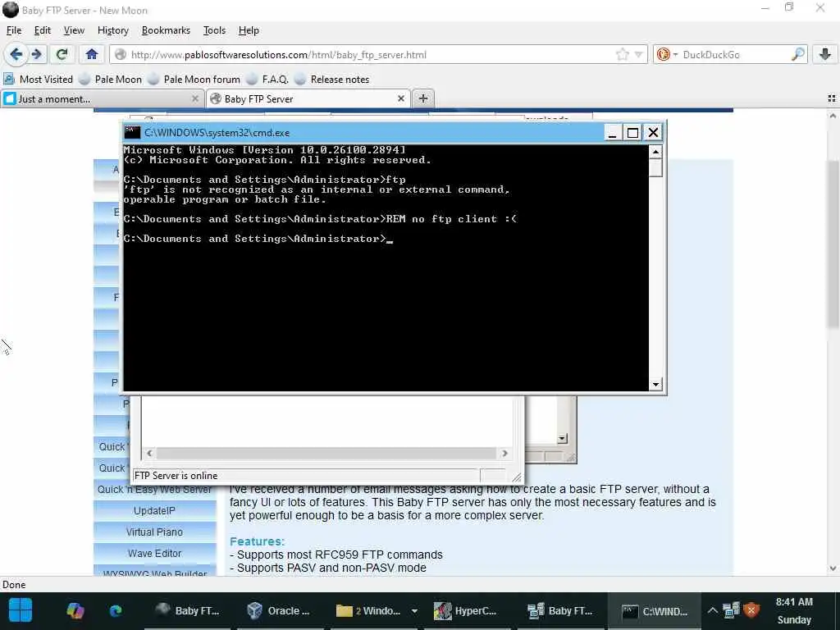Click the cmd window scroll up arrow
The height and width of the screenshot is (630, 840).
[655, 152]
